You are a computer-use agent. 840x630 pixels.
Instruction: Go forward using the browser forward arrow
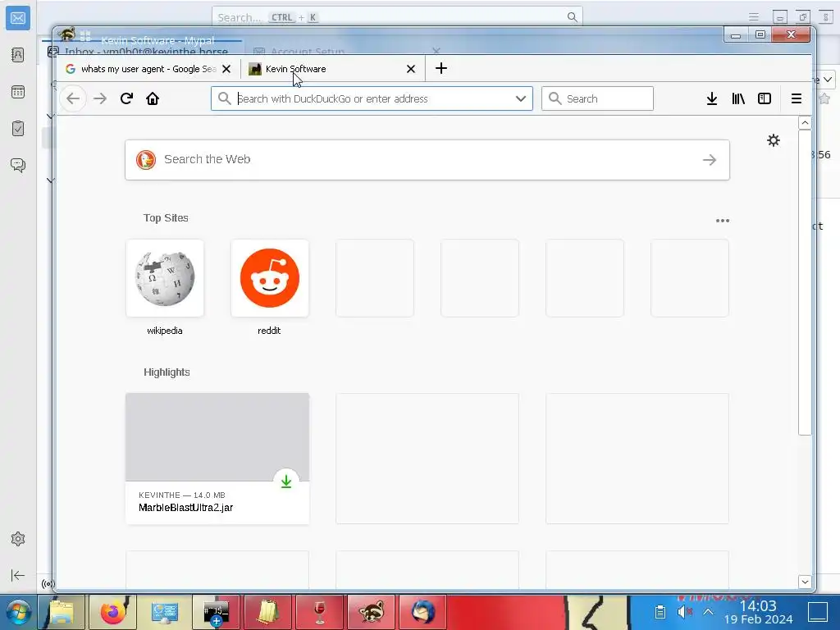tap(100, 98)
